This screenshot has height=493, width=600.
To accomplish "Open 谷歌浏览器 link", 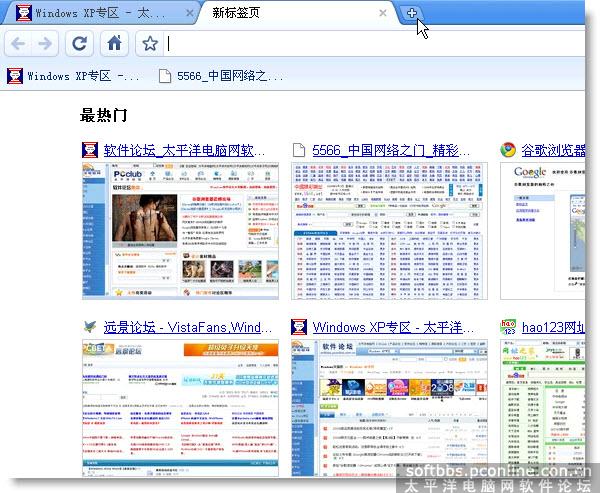I will tap(553, 150).
